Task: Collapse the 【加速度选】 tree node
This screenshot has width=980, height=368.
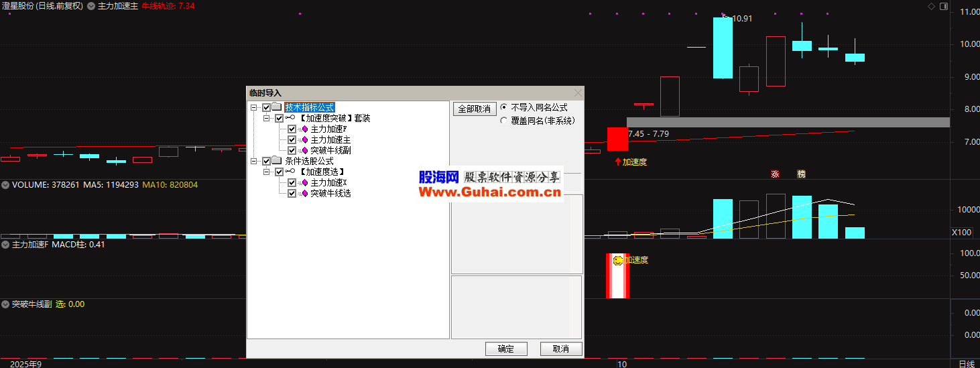Action: (266, 172)
